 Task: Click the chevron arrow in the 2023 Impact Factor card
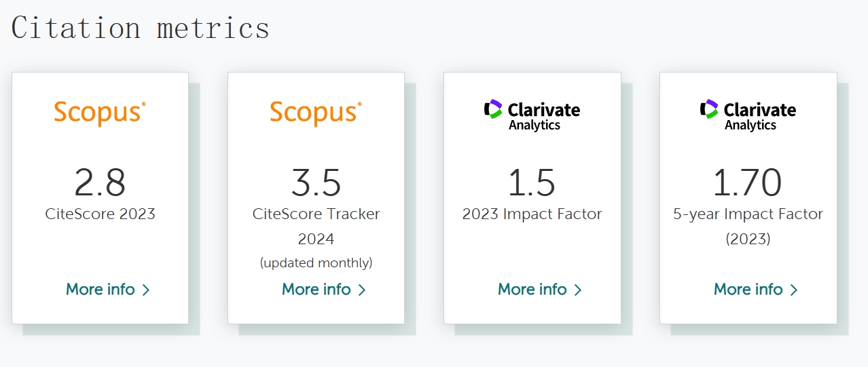578,290
